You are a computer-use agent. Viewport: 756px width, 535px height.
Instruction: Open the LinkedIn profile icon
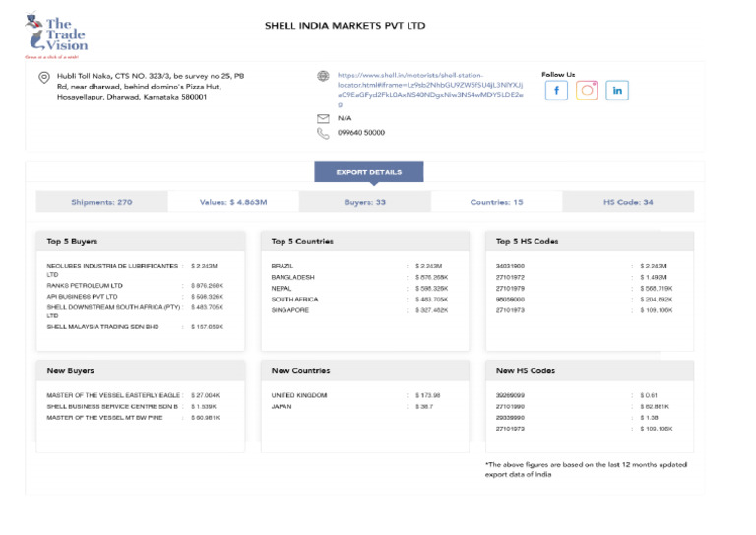pyautogui.click(x=617, y=91)
